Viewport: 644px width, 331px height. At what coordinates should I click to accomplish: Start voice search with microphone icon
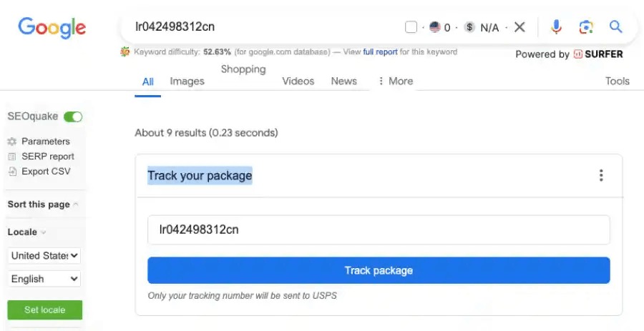(556, 27)
